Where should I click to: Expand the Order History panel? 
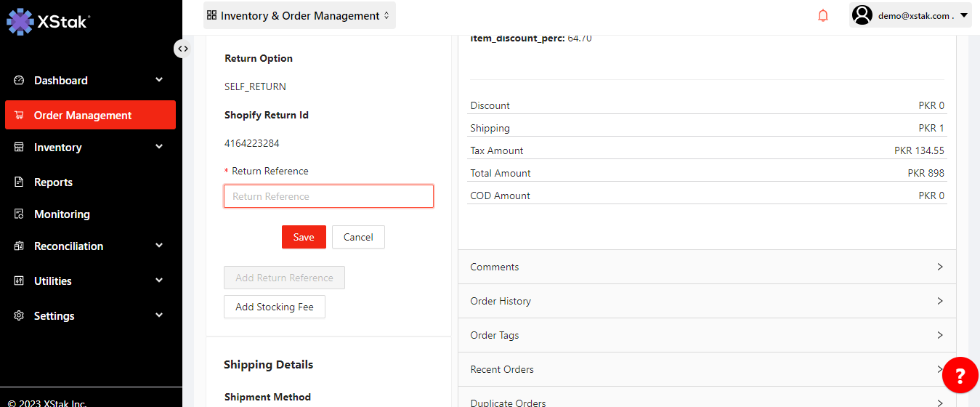click(707, 301)
